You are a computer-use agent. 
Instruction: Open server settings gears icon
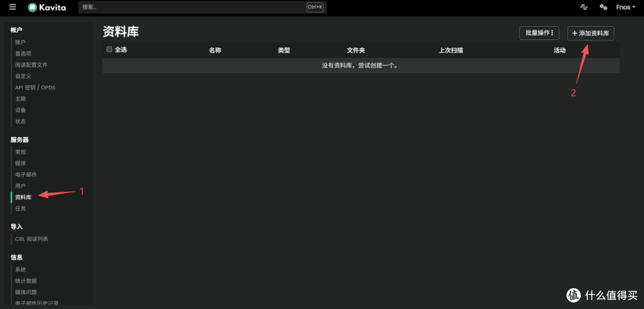[x=603, y=7]
